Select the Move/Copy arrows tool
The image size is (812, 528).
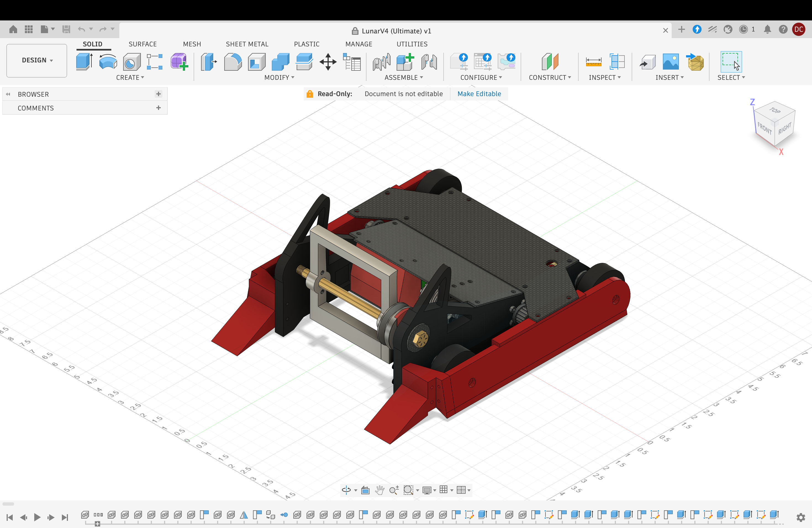point(328,62)
